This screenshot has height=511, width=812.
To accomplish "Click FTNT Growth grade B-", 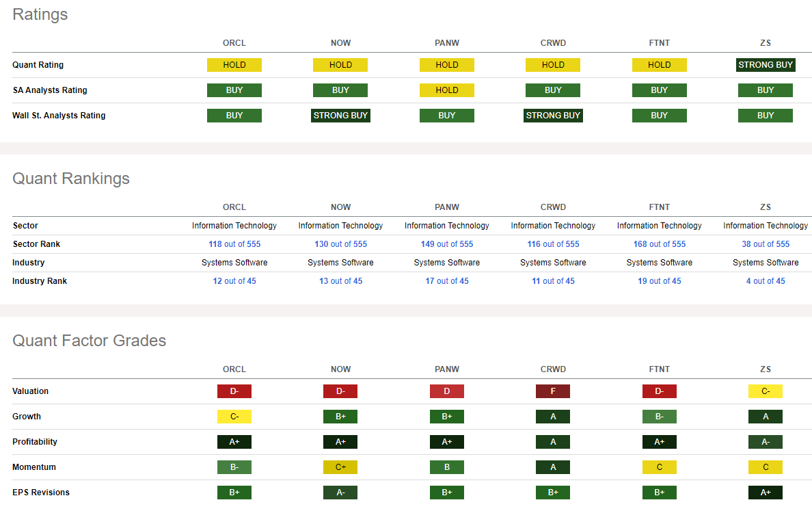I will click(x=659, y=417).
